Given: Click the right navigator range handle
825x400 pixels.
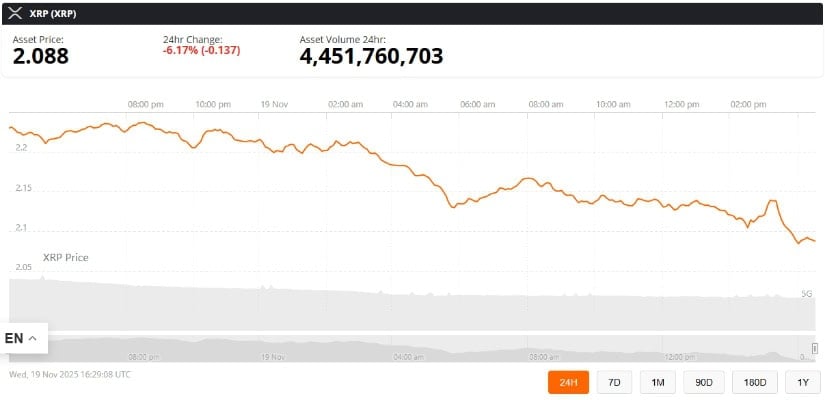Looking at the screenshot, I should click(x=814, y=348).
